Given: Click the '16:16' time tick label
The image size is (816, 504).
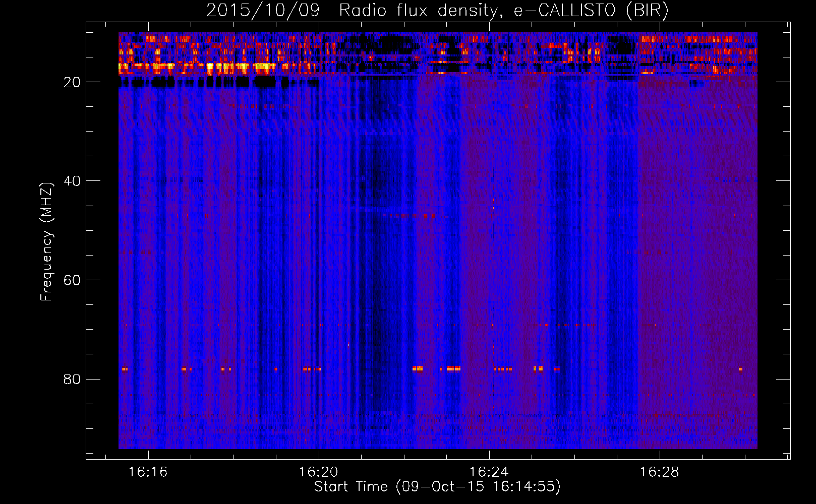Looking at the screenshot, I should pyautogui.click(x=148, y=472).
